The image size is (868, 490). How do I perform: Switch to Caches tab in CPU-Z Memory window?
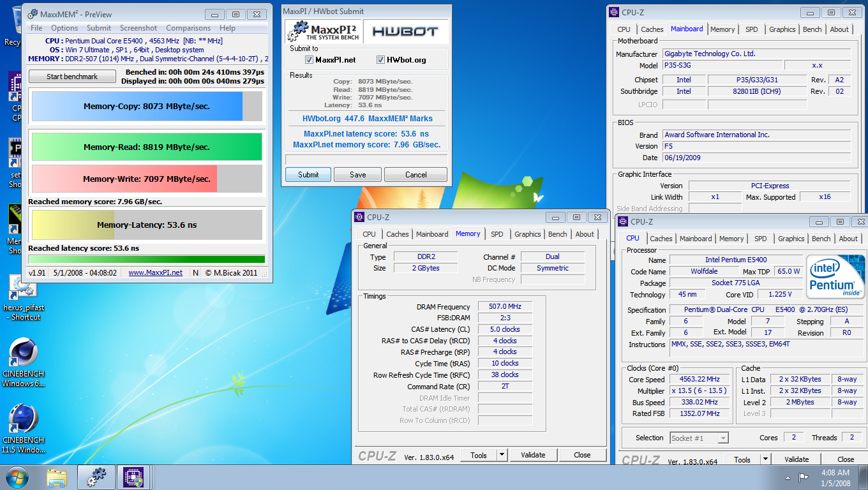click(398, 234)
